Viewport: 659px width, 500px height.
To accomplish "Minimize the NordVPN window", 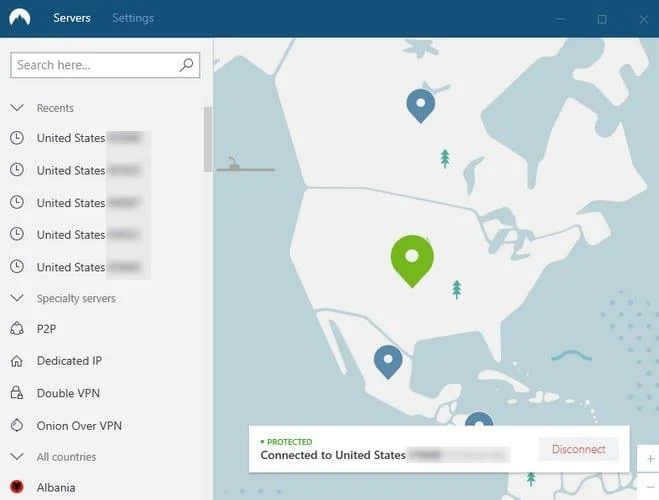I will pos(560,19).
